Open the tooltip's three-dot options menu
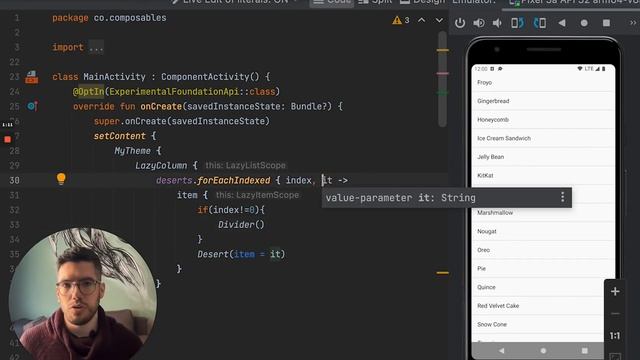640x360 pixels. coord(562,197)
